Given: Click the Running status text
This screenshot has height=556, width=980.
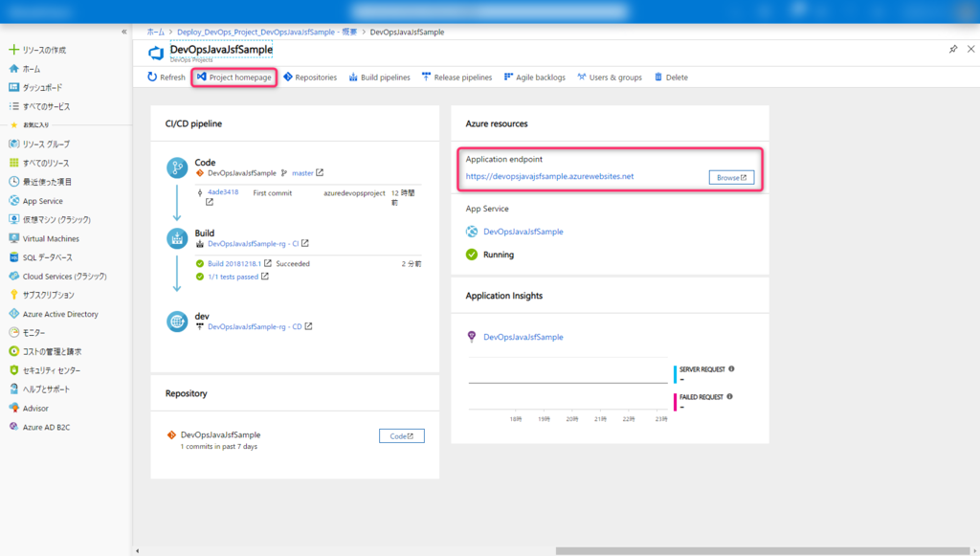Looking at the screenshot, I should pyautogui.click(x=498, y=255).
